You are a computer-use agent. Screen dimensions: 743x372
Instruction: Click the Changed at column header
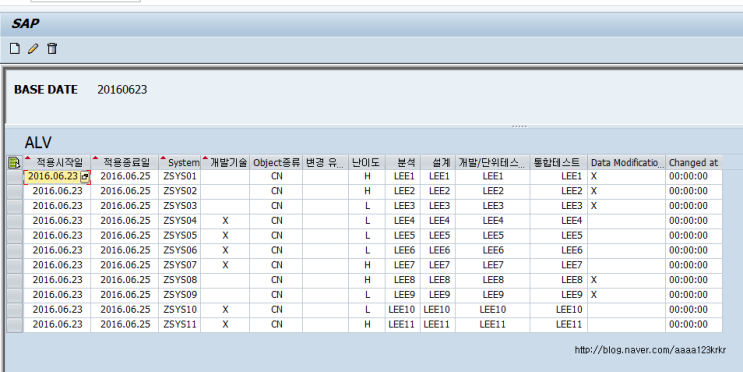(694, 163)
